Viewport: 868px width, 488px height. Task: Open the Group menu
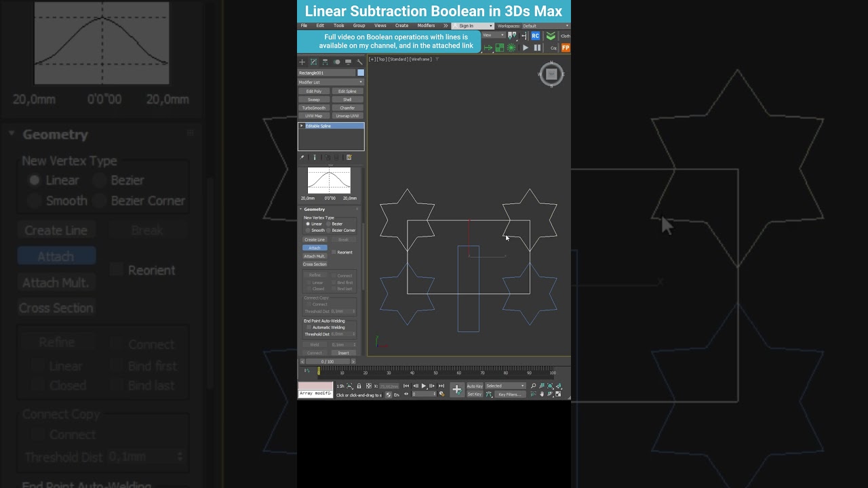359,26
